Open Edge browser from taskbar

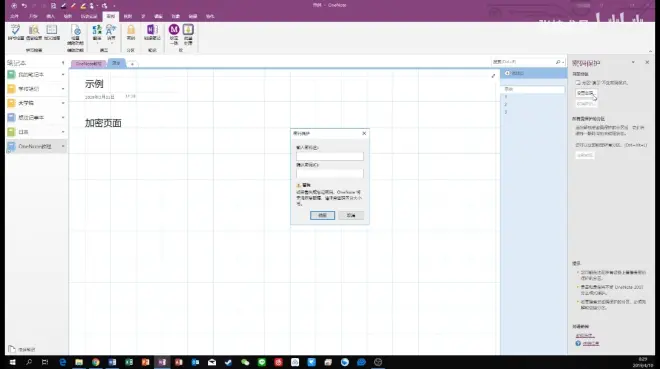63,362
